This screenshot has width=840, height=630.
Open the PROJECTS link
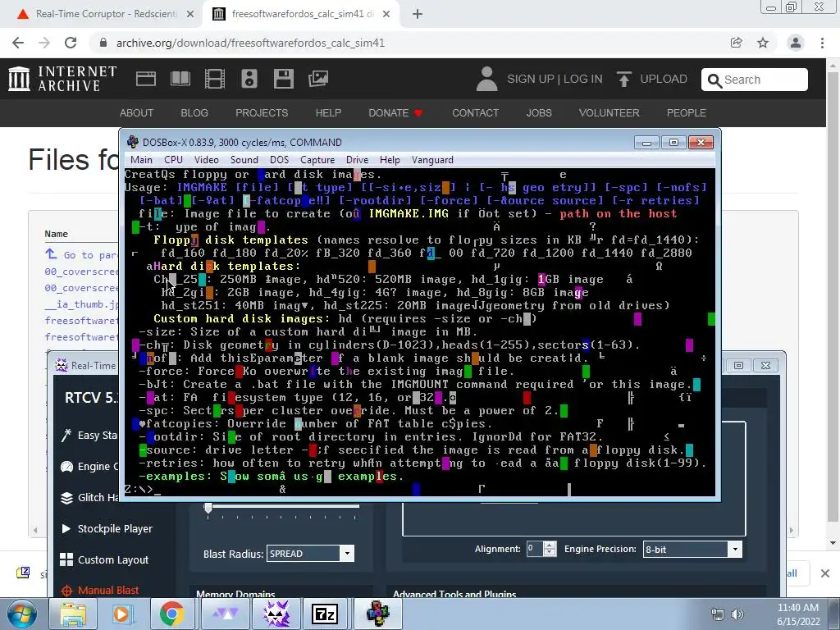click(262, 113)
